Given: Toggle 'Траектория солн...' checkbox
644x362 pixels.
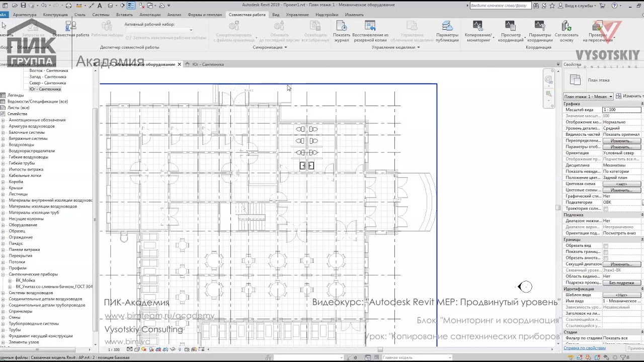Looking at the screenshot, I should (x=606, y=209).
